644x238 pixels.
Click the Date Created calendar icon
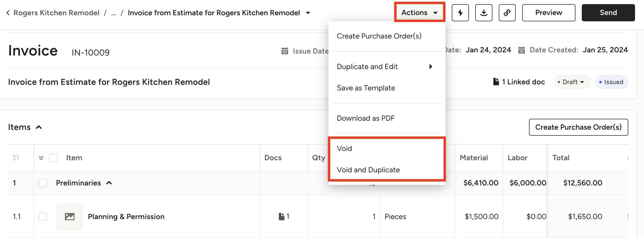pyautogui.click(x=521, y=50)
